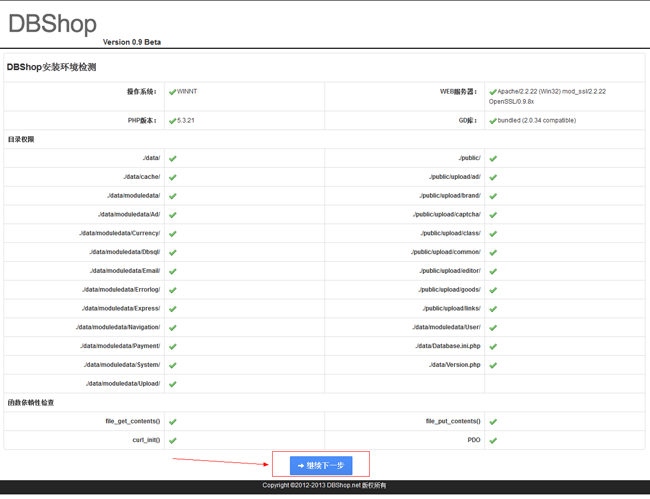Viewport: 650px width, 499px height.
Task: Click the check for ./public/upload/common/
Action: 493,252
